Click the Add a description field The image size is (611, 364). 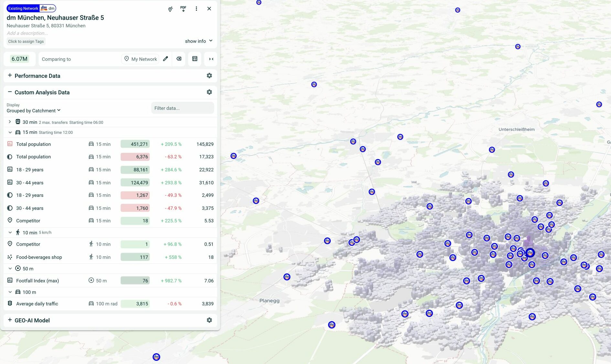pyautogui.click(x=27, y=33)
